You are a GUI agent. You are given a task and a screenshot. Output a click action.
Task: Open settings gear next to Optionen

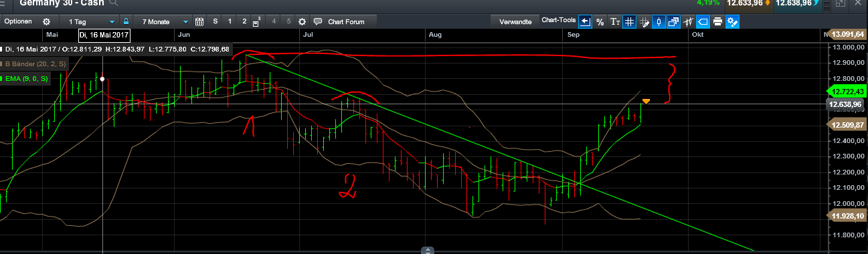pyautogui.click(x=46, y=21)
